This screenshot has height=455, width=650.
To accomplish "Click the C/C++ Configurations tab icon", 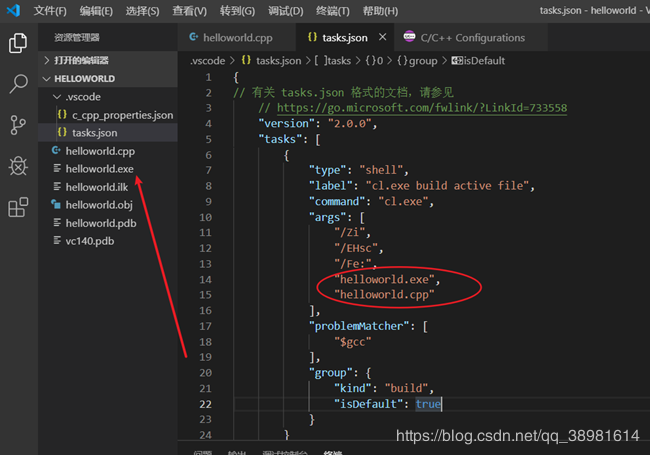I will [x=410, y=38].
